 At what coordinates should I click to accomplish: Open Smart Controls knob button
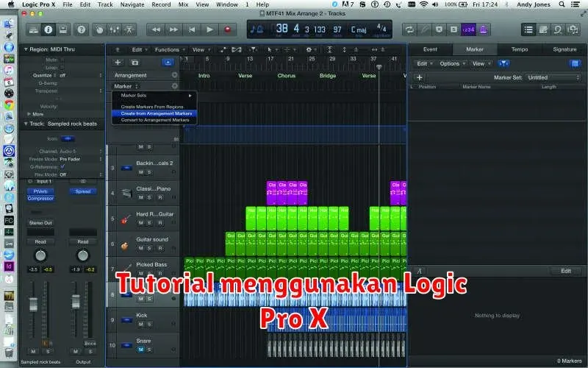(99, 29)
